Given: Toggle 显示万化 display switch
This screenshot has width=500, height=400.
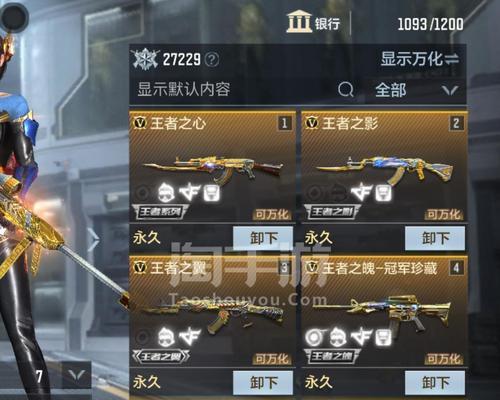Looking at the screenshot, I should click(420, 59).
